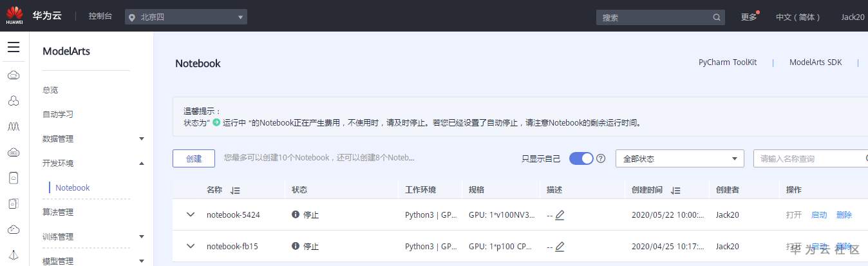The image size is (868, 266).
Task: Click the stopped status icon of notebook-5424
Action: click(296, 214)
